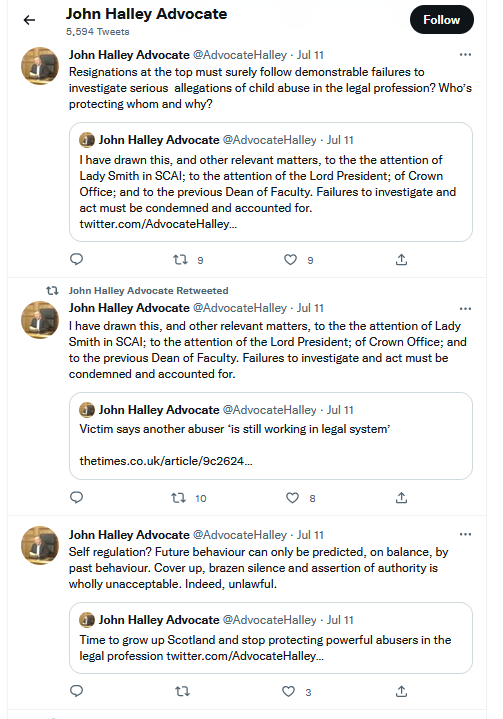Like the tweet with 3 likes
The image size is (503, 719).
coord(288,691)
